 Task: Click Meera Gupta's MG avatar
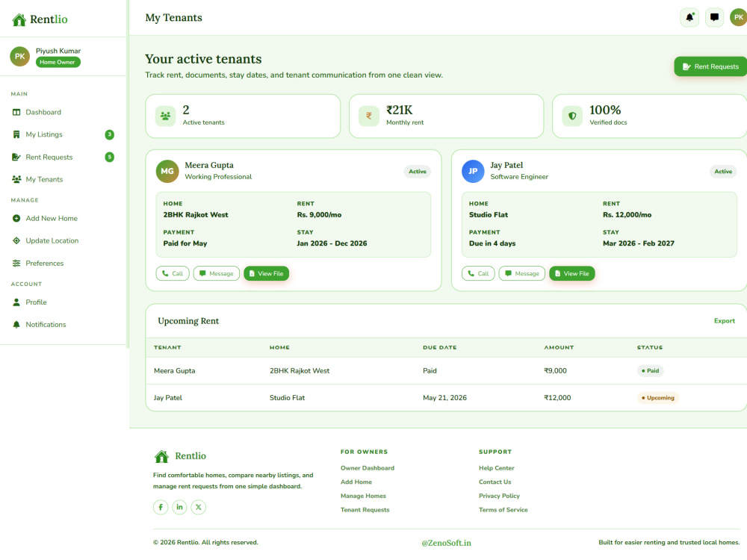pos(167,172)
